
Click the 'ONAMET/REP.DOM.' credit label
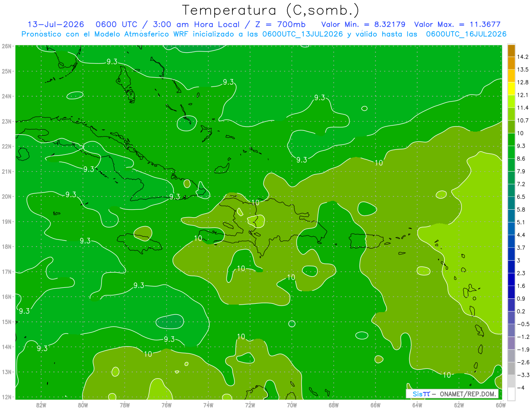tap(467, 394)
